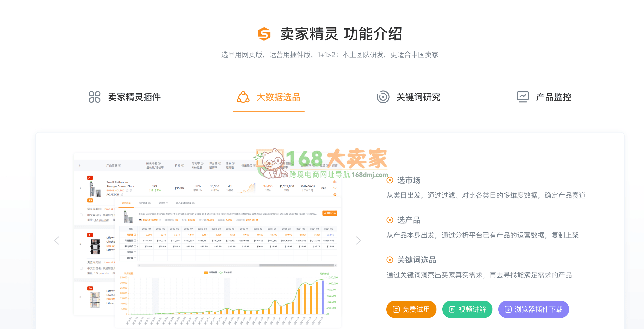644x329 pixels.
Task: Click the help icon beside 转化率 row label
Action: [135, 258]
